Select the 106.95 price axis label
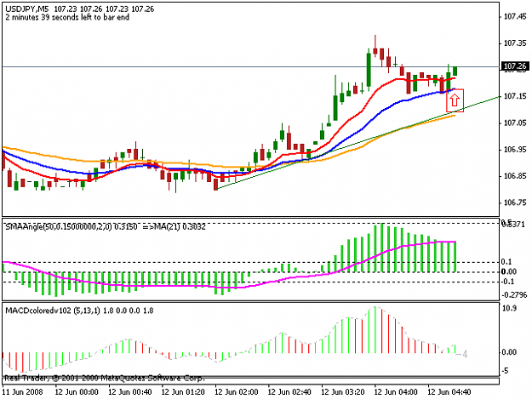 click(x=515, y=150)
